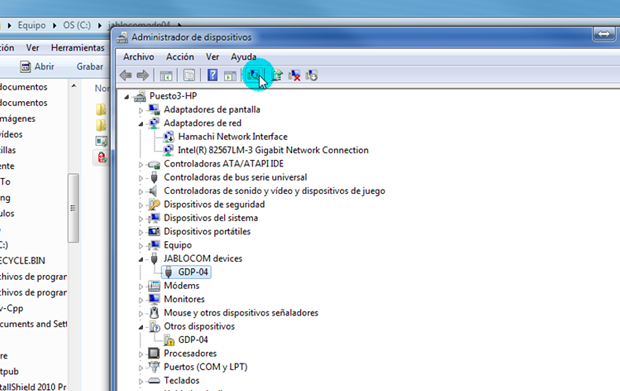Image resolution: width=620 pixels, height=391 pixels.
Task: Collapse the JABLOCOM devices node
Action: click(x=141, y=259)
